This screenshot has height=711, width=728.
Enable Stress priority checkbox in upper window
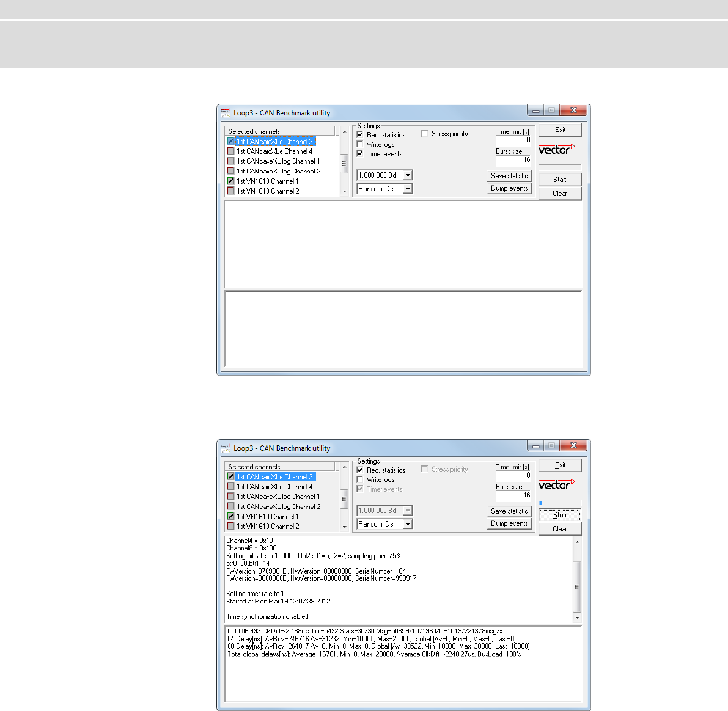424,134
